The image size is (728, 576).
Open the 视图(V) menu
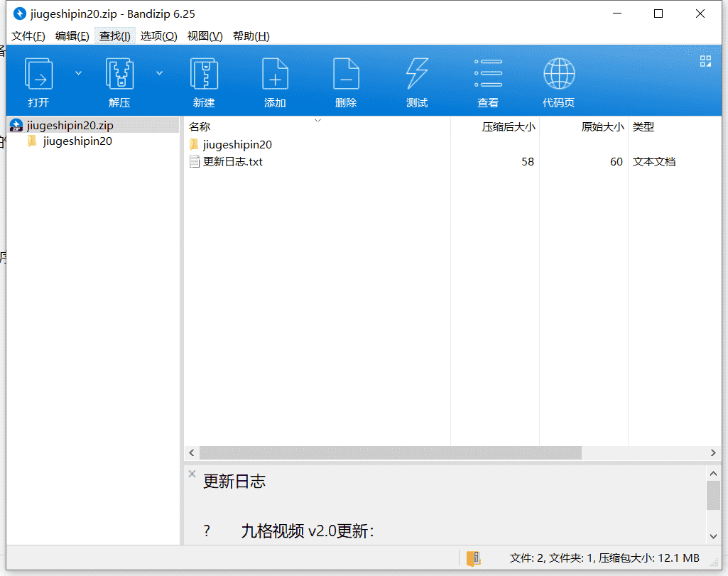[x=205, y=36]
